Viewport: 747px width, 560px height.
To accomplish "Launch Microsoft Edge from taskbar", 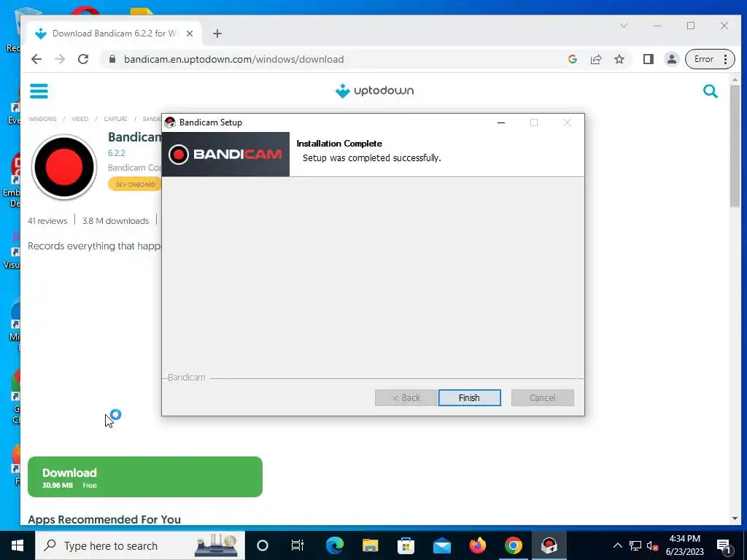I will pos(334,545).
